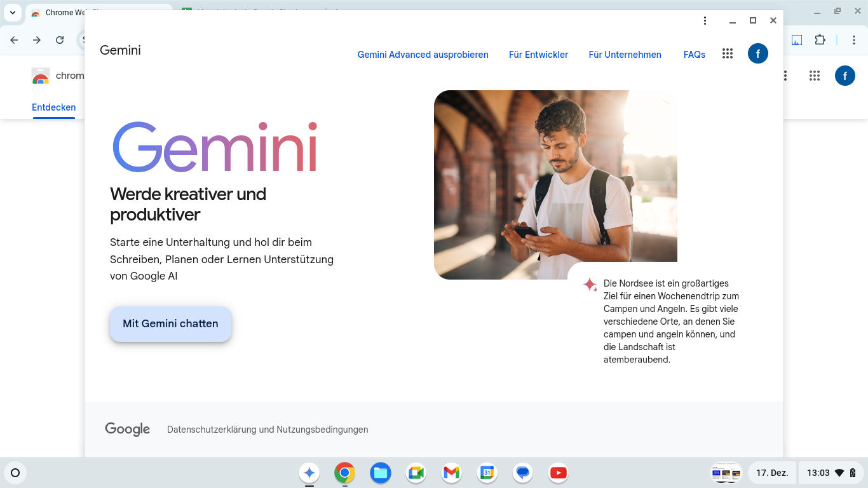The image size is (868, 488).
Task: Open account avatar in Web Store page
Action: (845, 76)
